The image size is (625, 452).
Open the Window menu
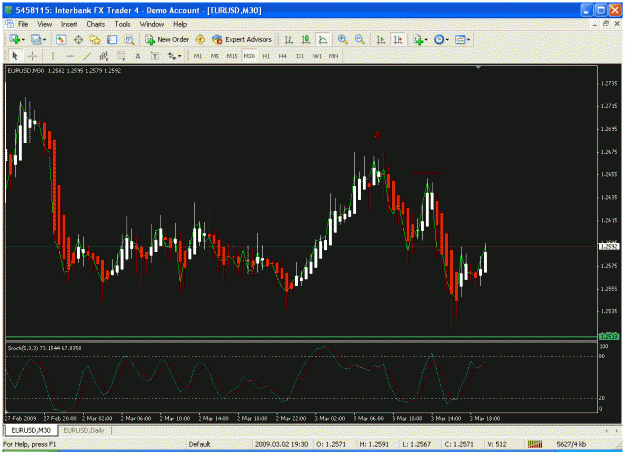152,24
